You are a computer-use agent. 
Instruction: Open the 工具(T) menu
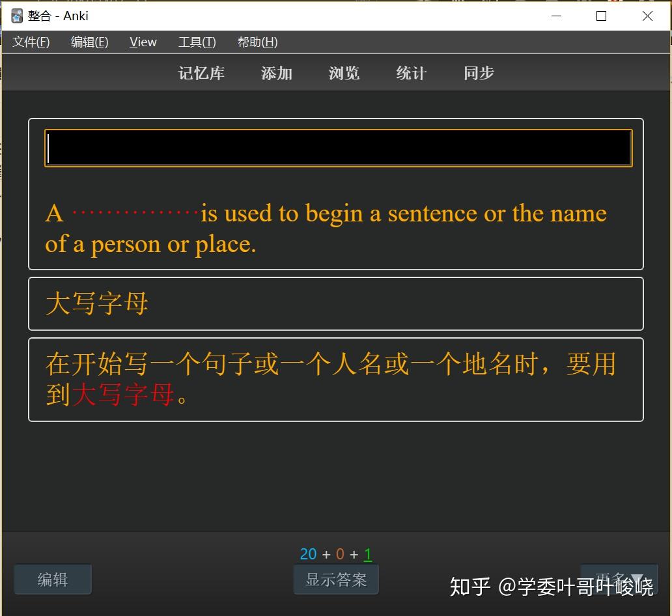197,42
